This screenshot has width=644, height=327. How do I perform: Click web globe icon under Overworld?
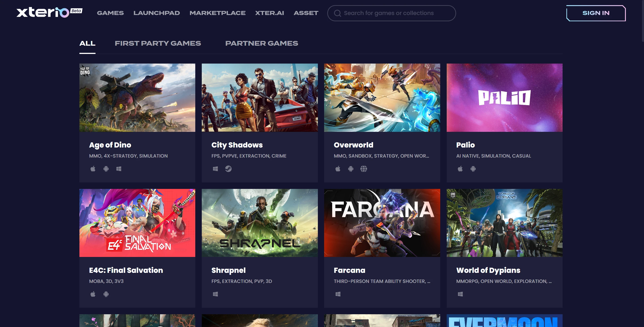(x=363, y=169)
